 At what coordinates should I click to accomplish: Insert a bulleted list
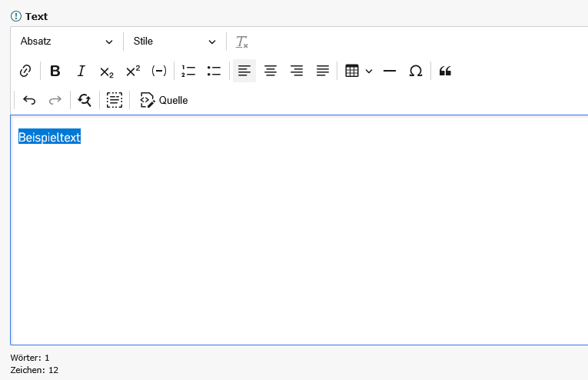pos(214,71)
